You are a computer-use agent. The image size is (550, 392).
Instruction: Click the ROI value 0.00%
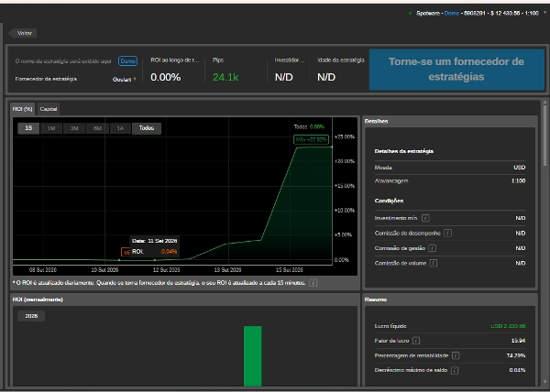[166, 77]
